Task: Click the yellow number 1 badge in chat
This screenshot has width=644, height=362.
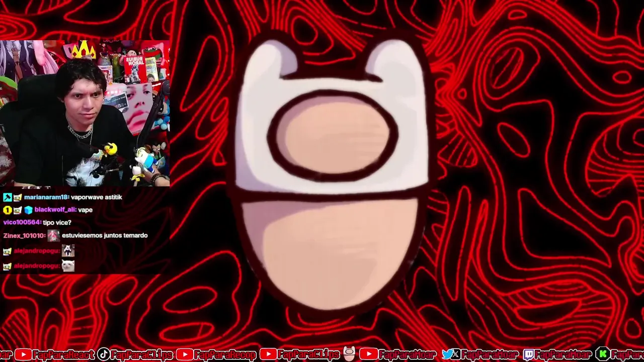Action: click(7, 210)
